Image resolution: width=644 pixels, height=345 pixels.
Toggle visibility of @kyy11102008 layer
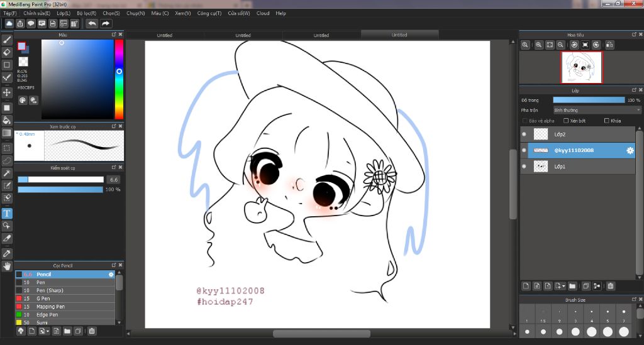[524, 150]
